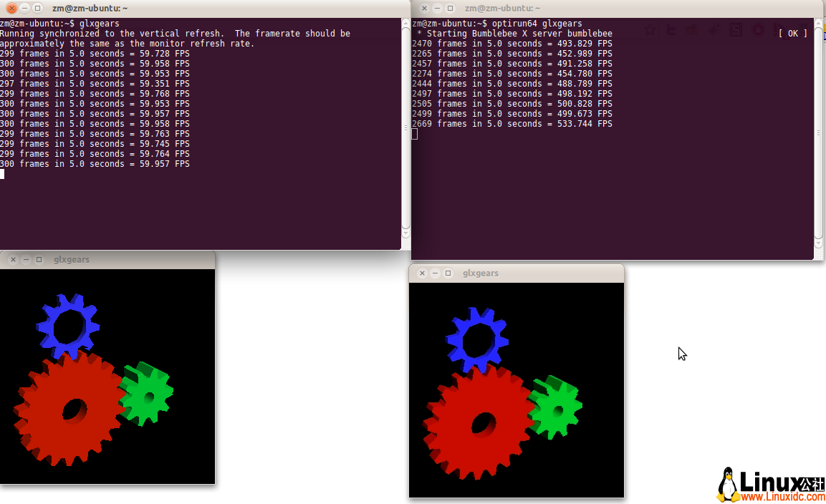Minimize the left glxgears gears window
Viewport: 826px width, 504px height.
point(27,259)
